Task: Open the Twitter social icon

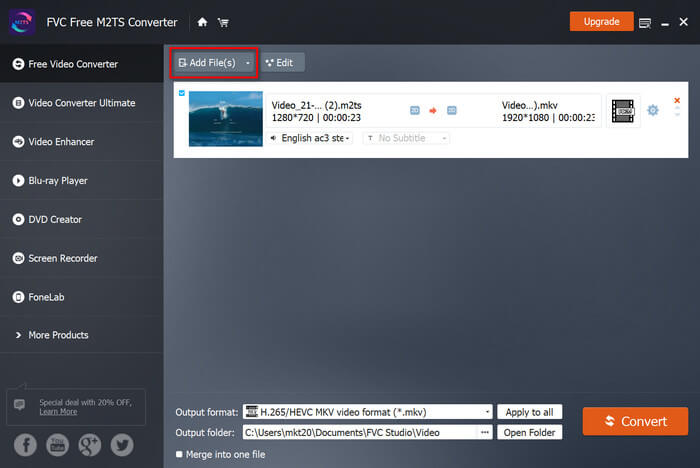Action: pyautogui.click(x=122, y=445)
